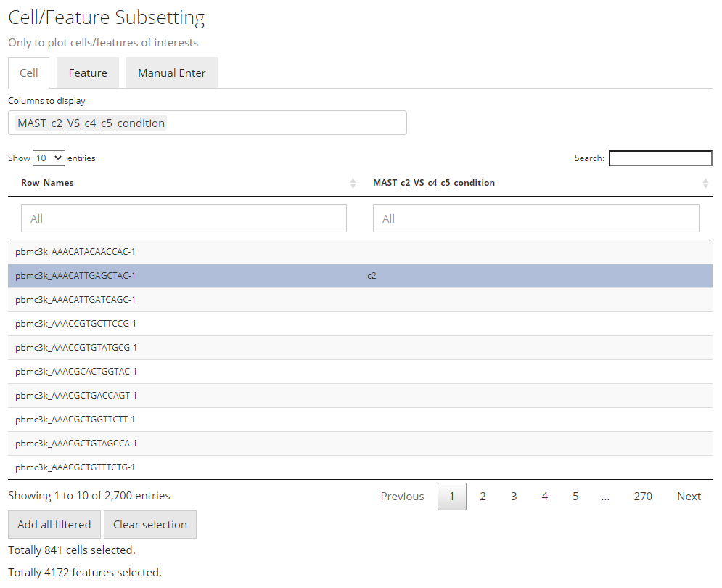Image resolution: width=722 pixels, height=588 pixels.
Task: Select the Cell tab
Action: pyautogui.click(x=29, y=73)
